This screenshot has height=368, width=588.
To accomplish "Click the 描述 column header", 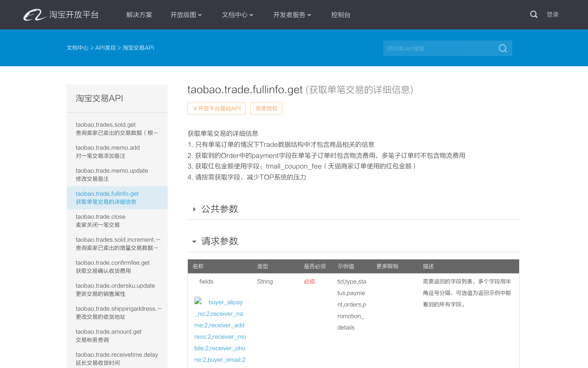I will pyautogui.click(x=428, y=266).
